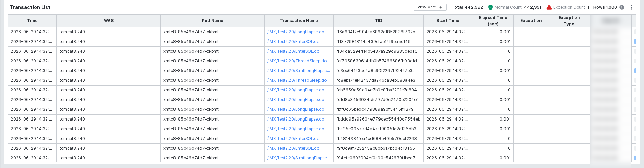This screenshot has width=644, height=168.
Task: Click the Exception Type column header
Action: 569,21
